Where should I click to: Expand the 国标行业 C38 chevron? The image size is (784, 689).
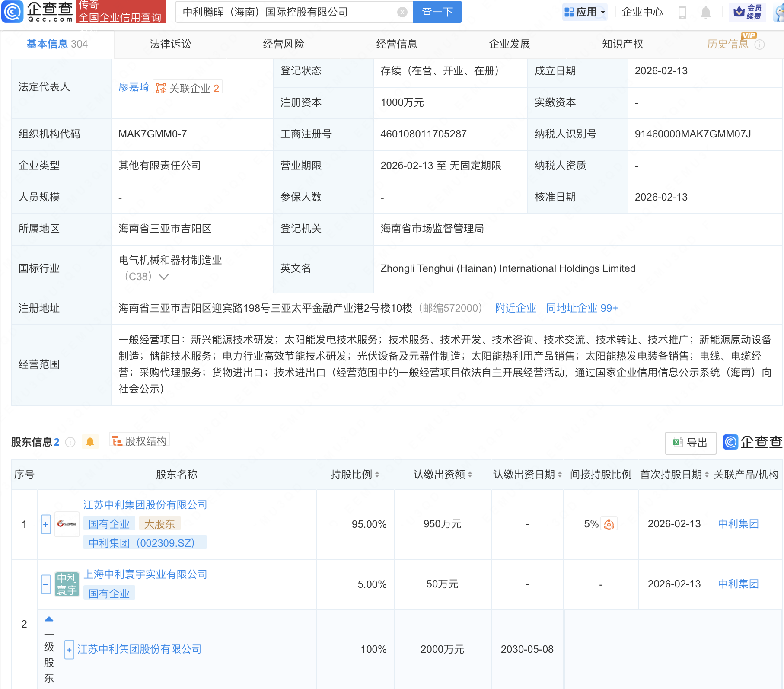click(x=164, y=277)
